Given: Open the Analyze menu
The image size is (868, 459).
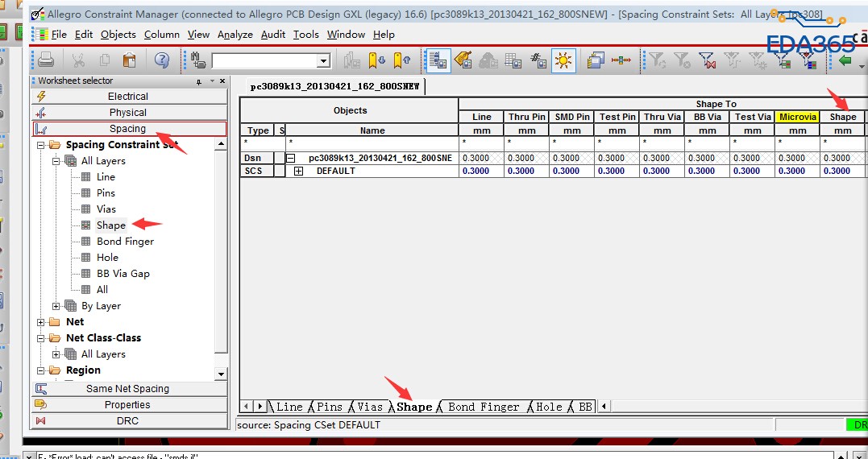Looking at the screenshot, I should (235, 35).
